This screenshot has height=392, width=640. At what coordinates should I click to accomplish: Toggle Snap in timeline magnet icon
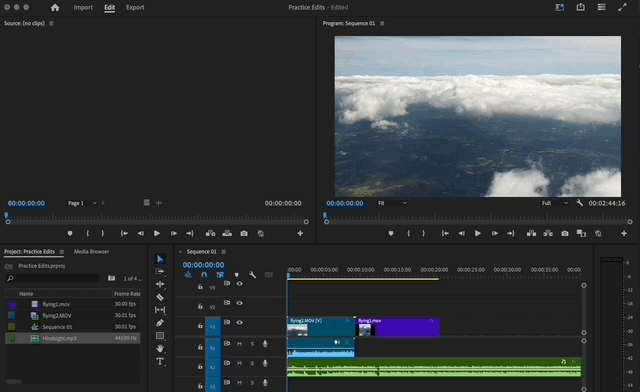click(x=204, y=275)
